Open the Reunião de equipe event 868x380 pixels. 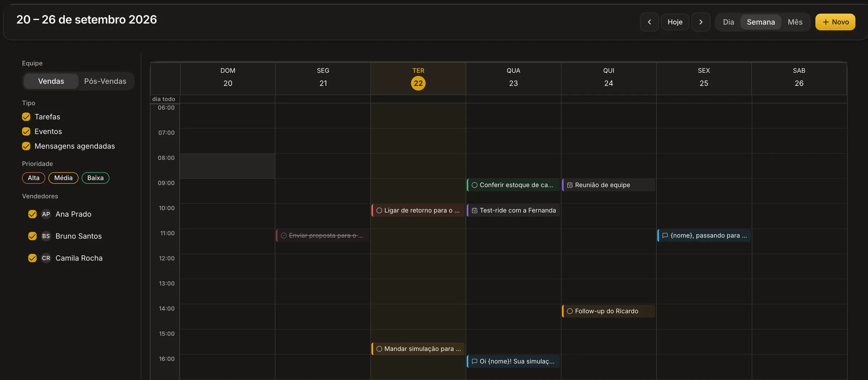[x=609, y=185]
